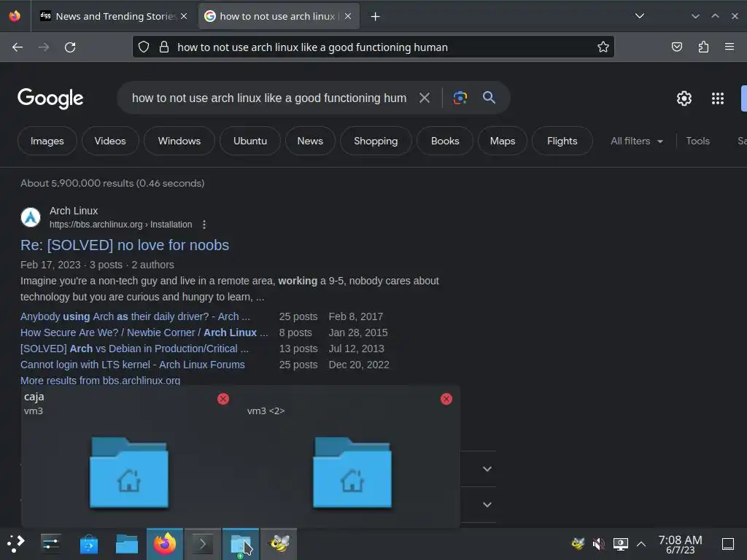Open the Google apps grid
Screen dimensions: 747x560
[718, 98]
